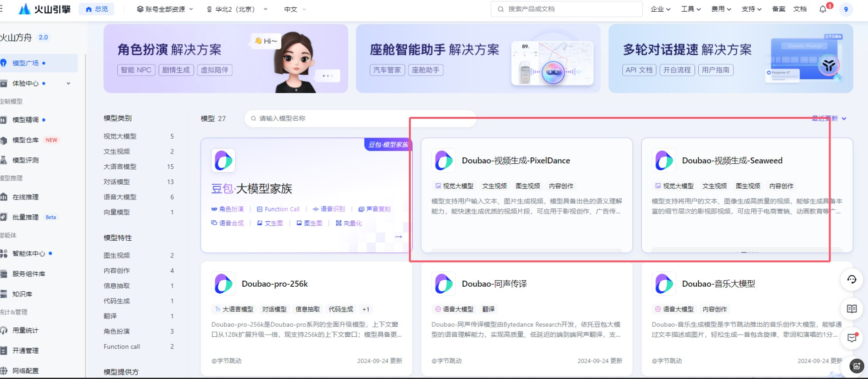The image size is (868, 379).
Task: Click Doubao-pro-256k model logo
Action: [223, 284]
